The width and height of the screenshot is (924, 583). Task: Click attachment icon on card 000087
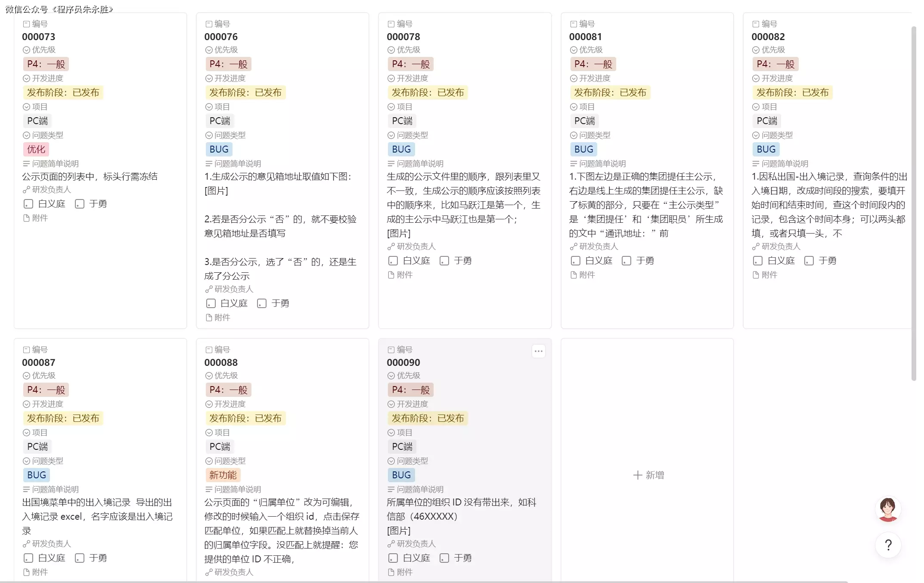click(x=26, y=572)
